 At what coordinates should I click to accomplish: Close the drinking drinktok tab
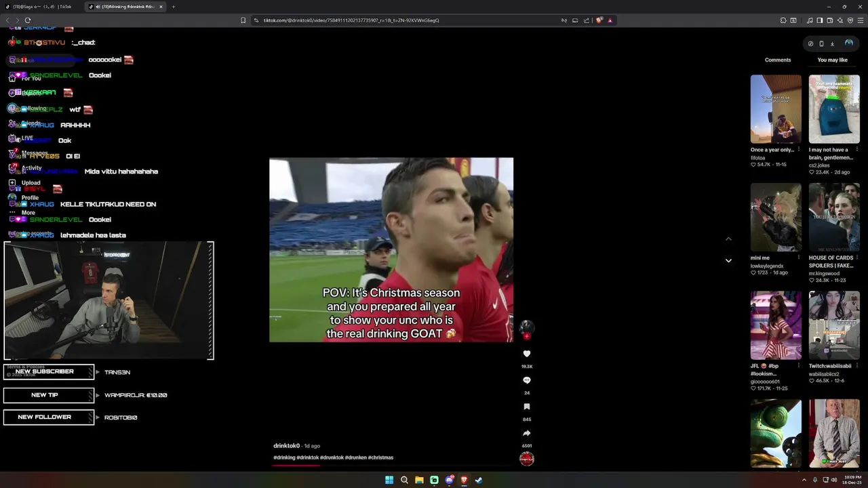click(161, 7)
